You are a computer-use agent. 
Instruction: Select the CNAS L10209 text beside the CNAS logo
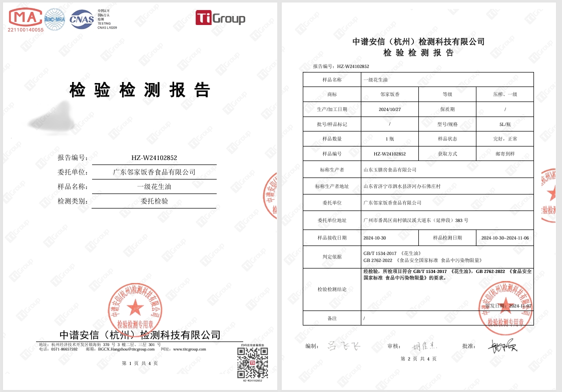tap(107, 27)
